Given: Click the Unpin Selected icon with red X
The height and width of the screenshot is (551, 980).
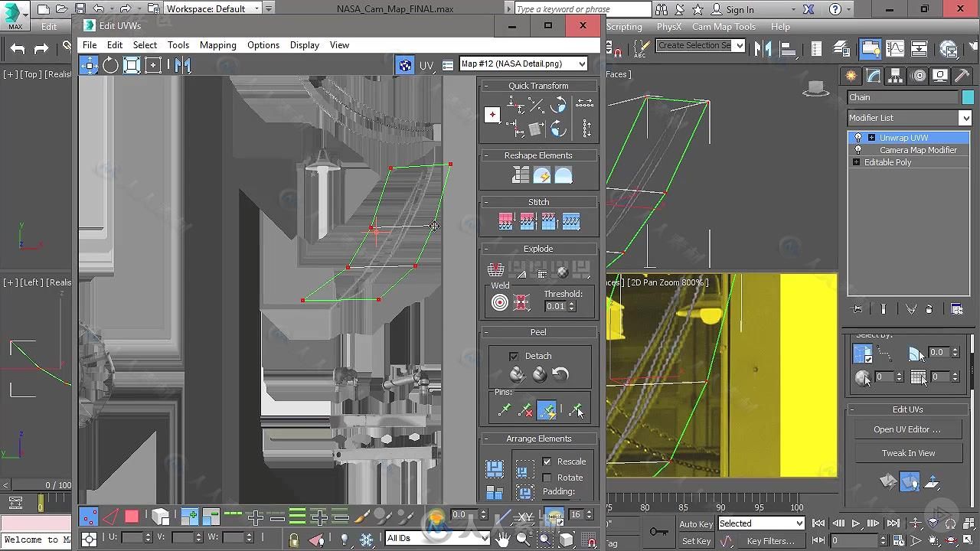Looking at the screenshot, I should click(525, 411).
